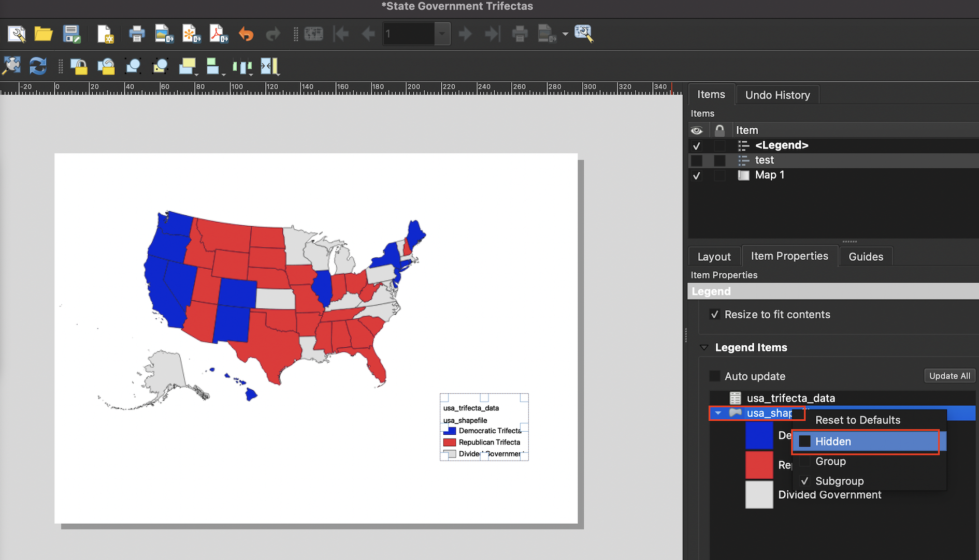The width and height of the screenshot is (979, 560).
Task: Click the Export as SVG icon
Action: tap(191, 34)
